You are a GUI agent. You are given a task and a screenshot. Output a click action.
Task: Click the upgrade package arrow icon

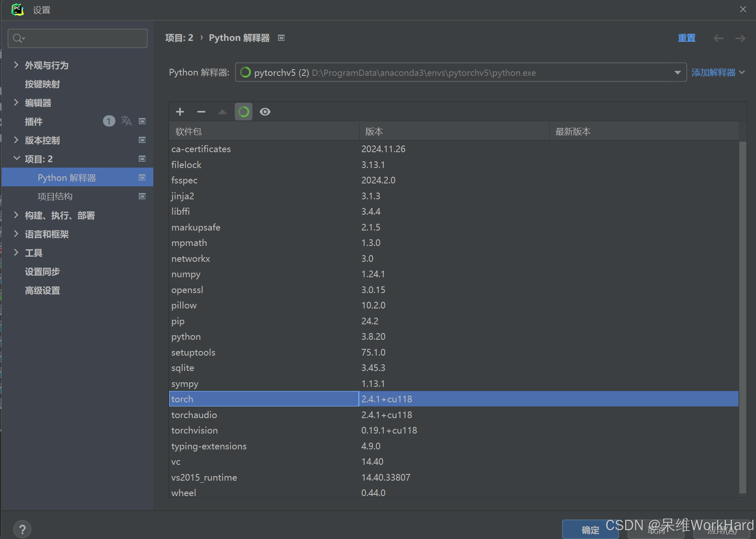[x=223, y=112]
